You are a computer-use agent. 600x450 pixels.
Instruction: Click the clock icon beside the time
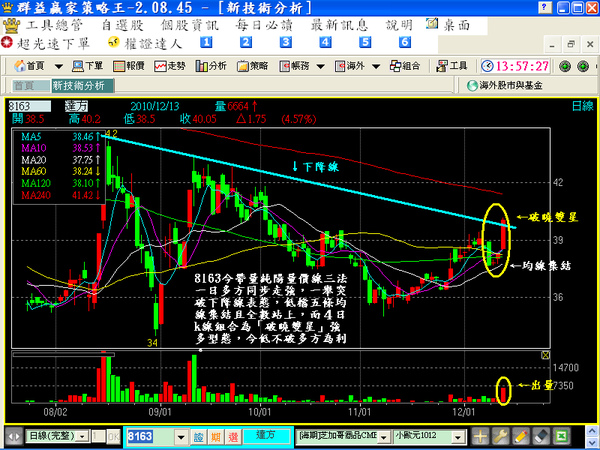(487, 66)
